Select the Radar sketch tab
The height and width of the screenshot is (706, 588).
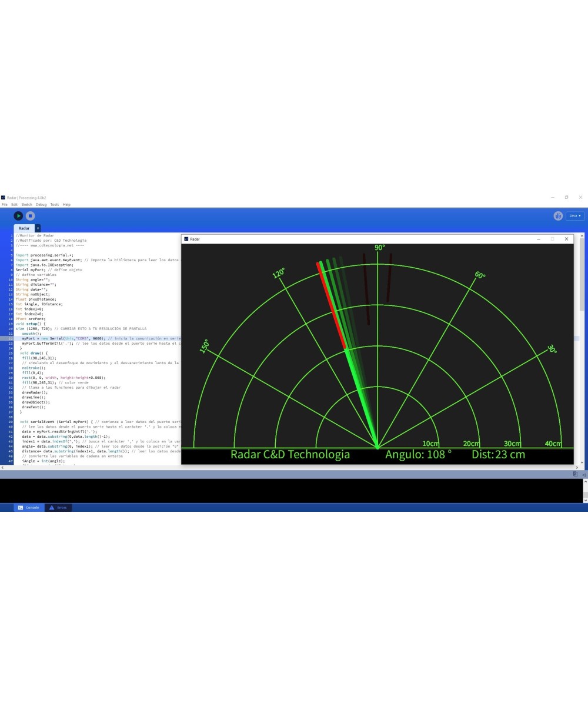(x=24, y=228)
